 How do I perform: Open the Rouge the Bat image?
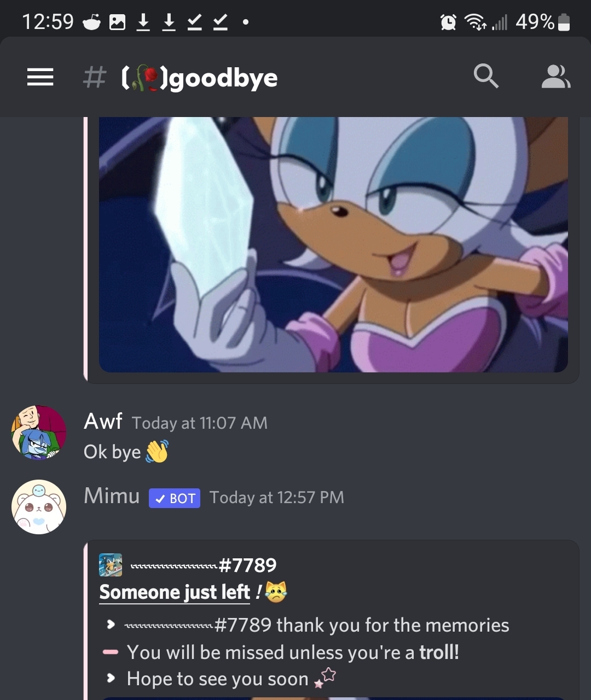point(333,244)
